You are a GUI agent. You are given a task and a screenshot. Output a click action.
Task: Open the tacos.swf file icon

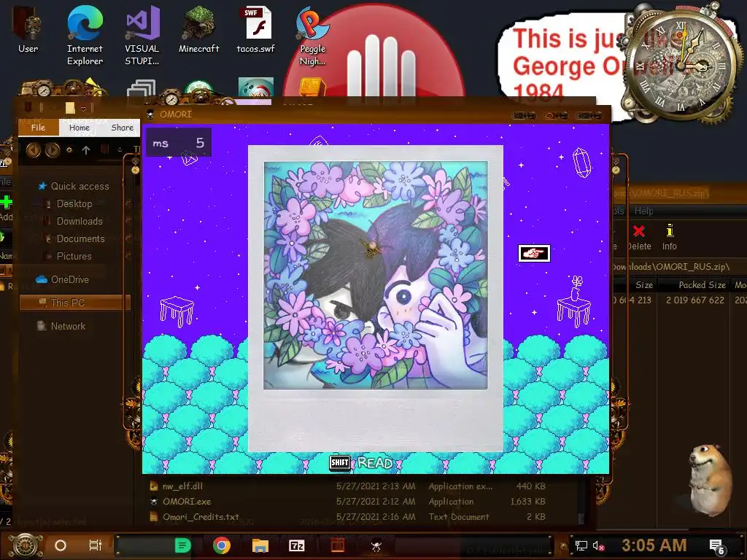(256, 29)
